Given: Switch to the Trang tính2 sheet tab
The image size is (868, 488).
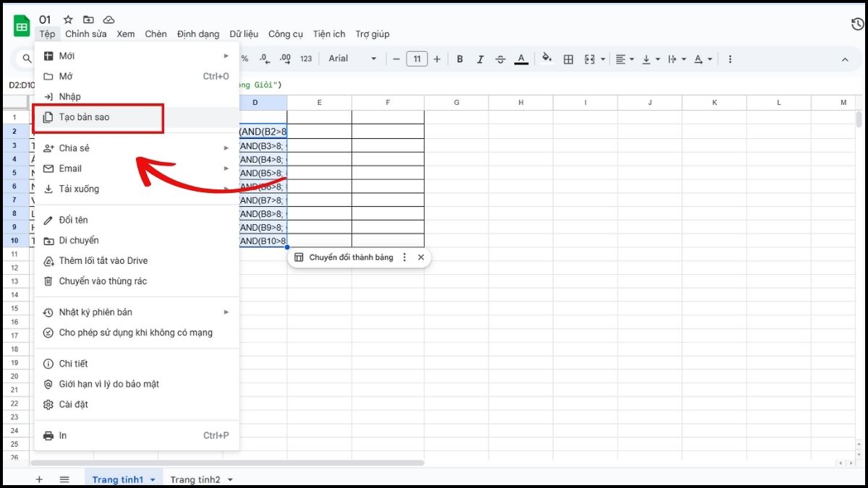Looking at the screenshot, I should pos(195,479).
